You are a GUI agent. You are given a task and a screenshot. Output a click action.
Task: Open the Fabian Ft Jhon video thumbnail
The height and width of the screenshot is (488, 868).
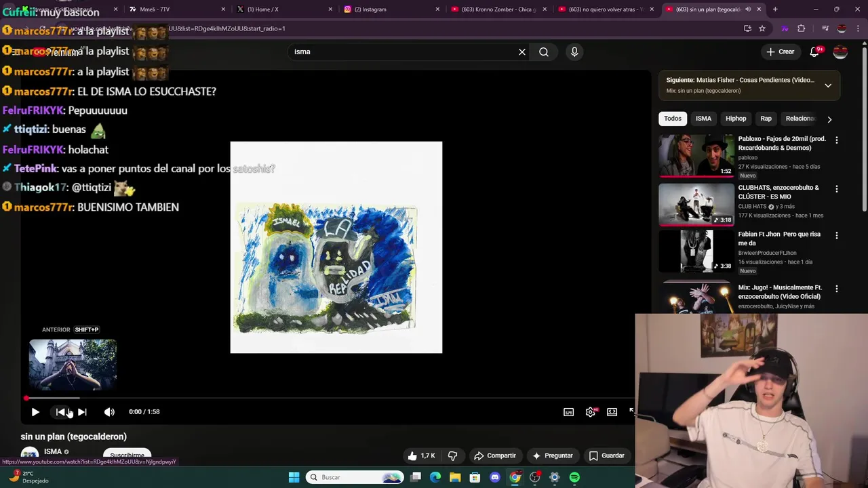tap(696, 251)
